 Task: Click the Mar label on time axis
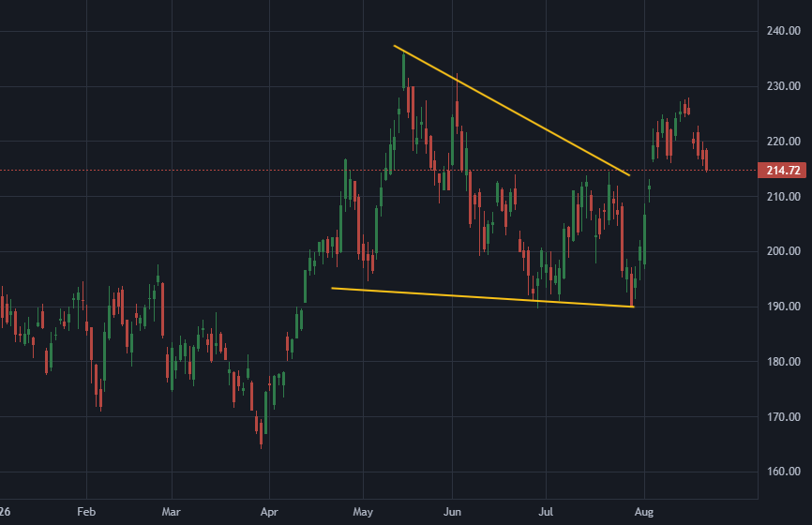click(171, 512)
